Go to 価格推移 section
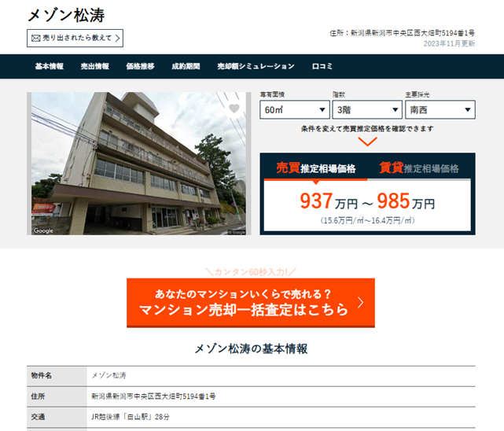504x431 pixels. pos(140,66)
